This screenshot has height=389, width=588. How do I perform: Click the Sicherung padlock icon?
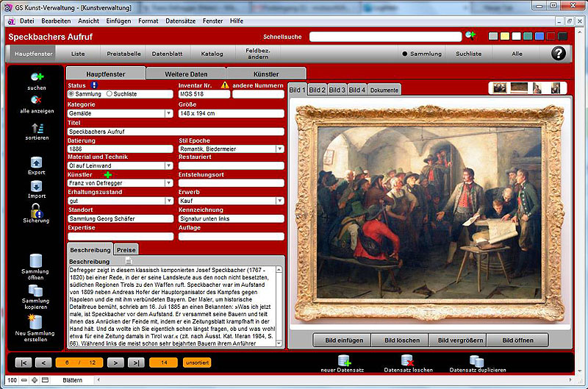point(36,210)
